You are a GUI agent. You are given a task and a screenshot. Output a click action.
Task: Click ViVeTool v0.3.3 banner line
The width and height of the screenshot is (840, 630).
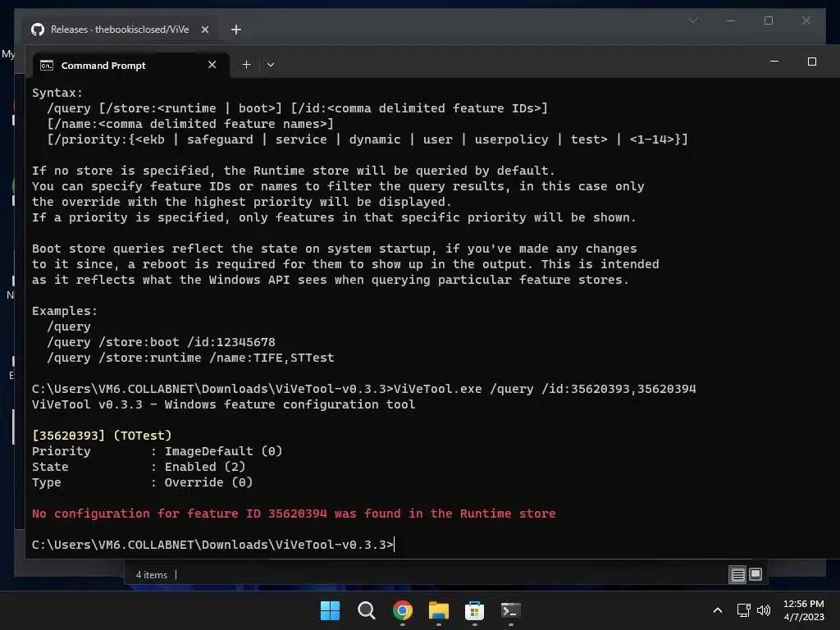(x=223, y=404)
